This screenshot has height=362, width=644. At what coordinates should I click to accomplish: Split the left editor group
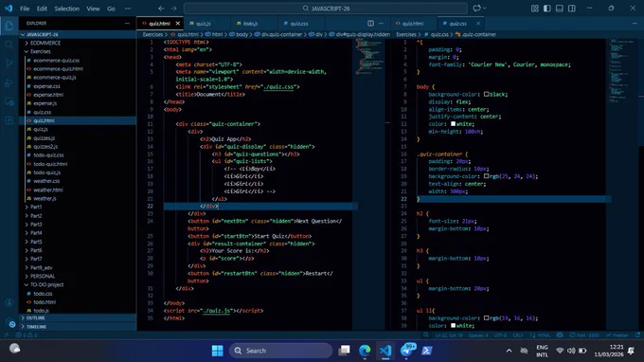(370, 24)
